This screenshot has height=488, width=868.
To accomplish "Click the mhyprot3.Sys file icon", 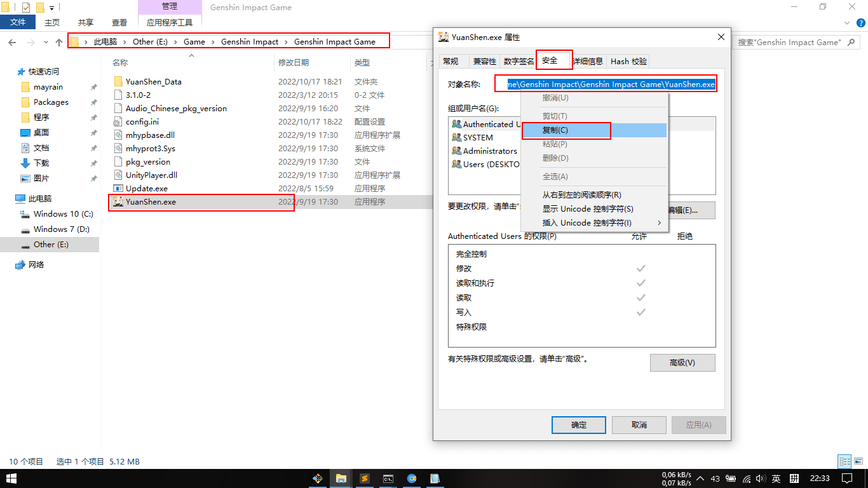I will pyautogui.click(x=118, y=148).
